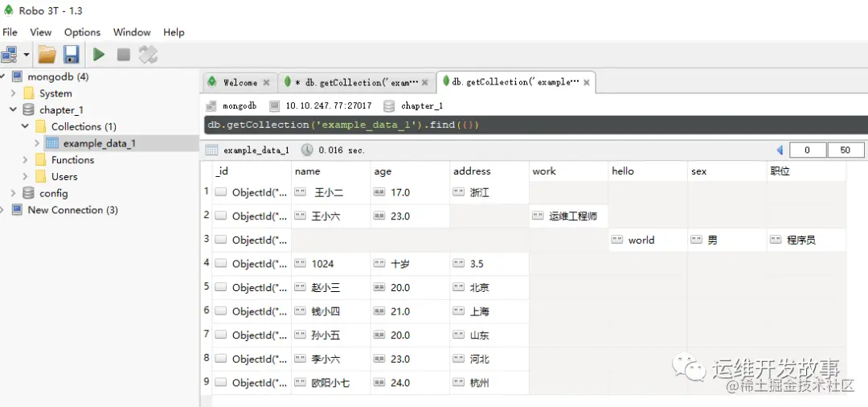Select address cell 北京
Image resolution: width=868 pixels, height=407 pixels.
pyautogui.click(x=489, y=288)
